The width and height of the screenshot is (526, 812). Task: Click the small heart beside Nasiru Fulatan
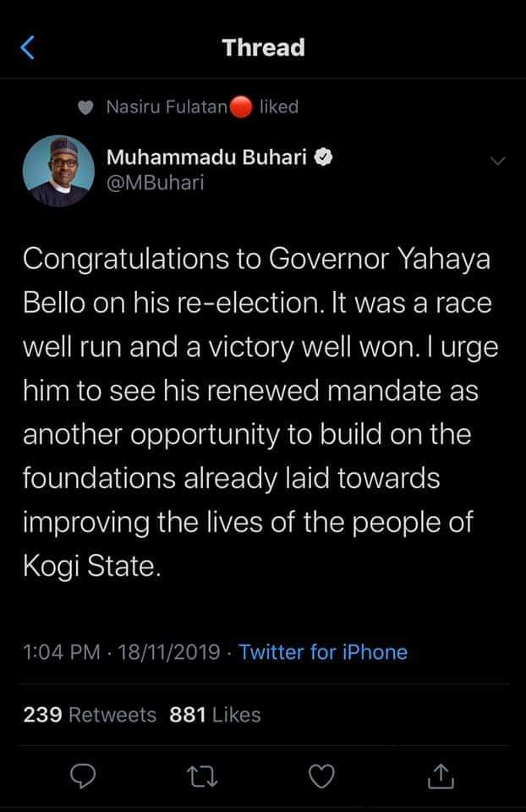85,107
